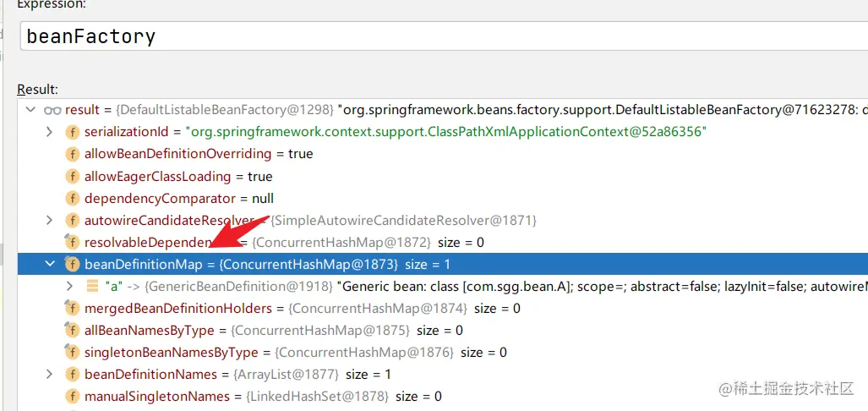Select serializationId row text
868x411 pixels.
(396, 132)
